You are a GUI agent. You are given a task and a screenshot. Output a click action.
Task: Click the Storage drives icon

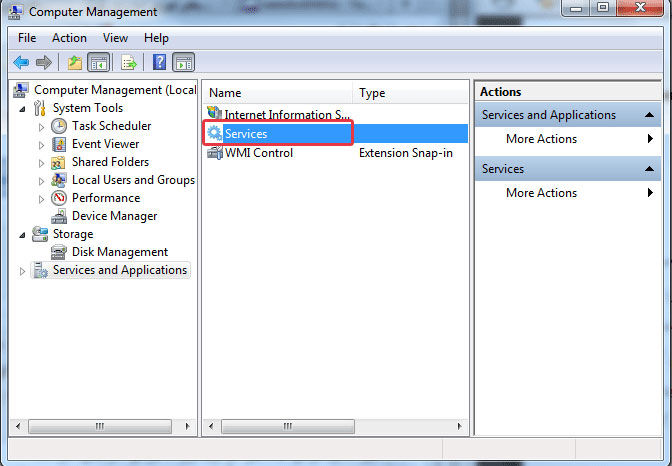[40, 234]
